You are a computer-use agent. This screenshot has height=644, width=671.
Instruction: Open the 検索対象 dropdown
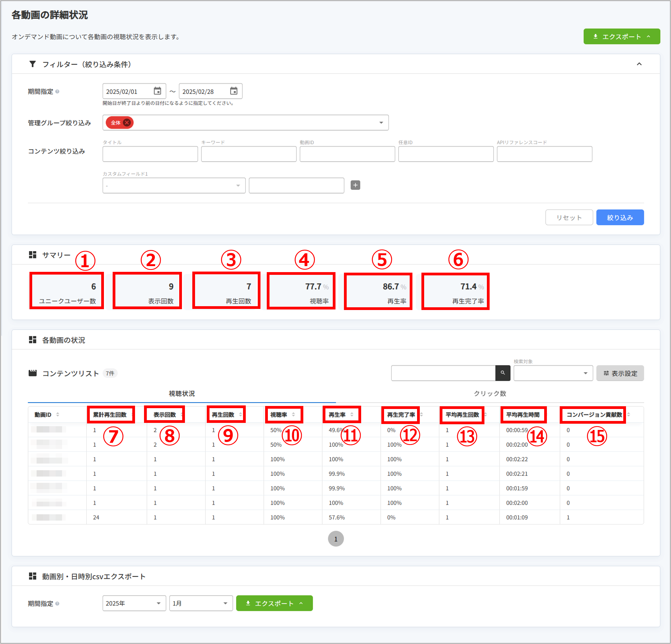pos(553,373)
